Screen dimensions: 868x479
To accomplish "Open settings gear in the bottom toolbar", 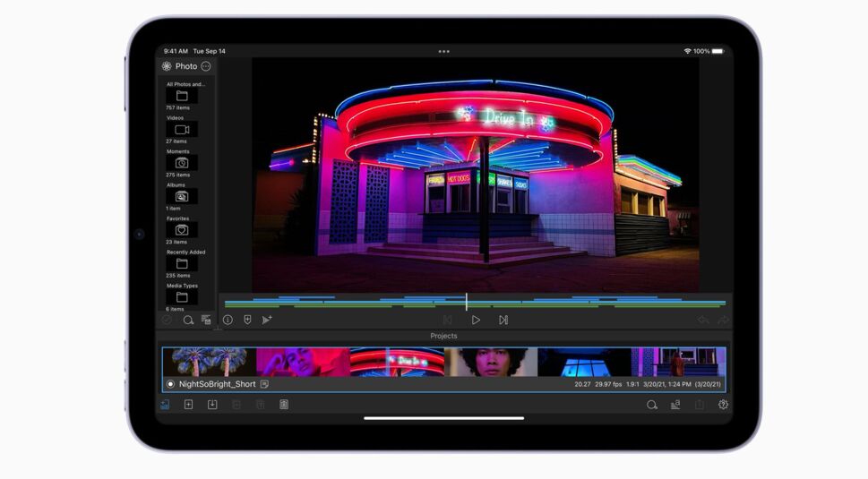I will point(723,405).
